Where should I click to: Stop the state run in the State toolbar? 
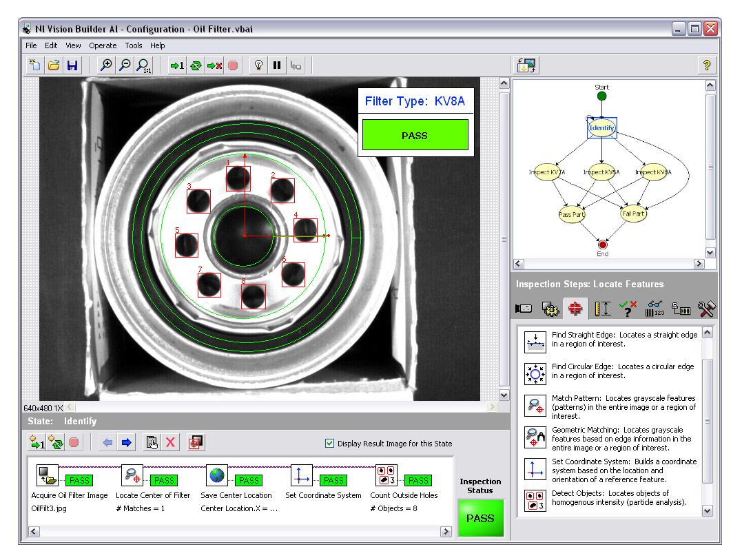coord(74,443)
